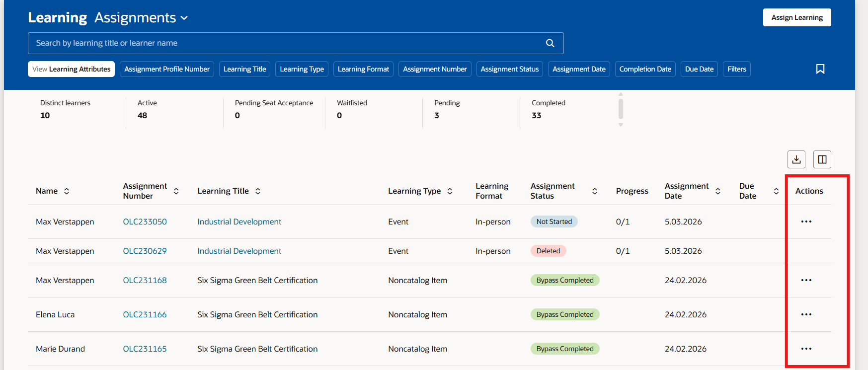
Task: Sort by Due Date column arrows
Action: point(776,191)
